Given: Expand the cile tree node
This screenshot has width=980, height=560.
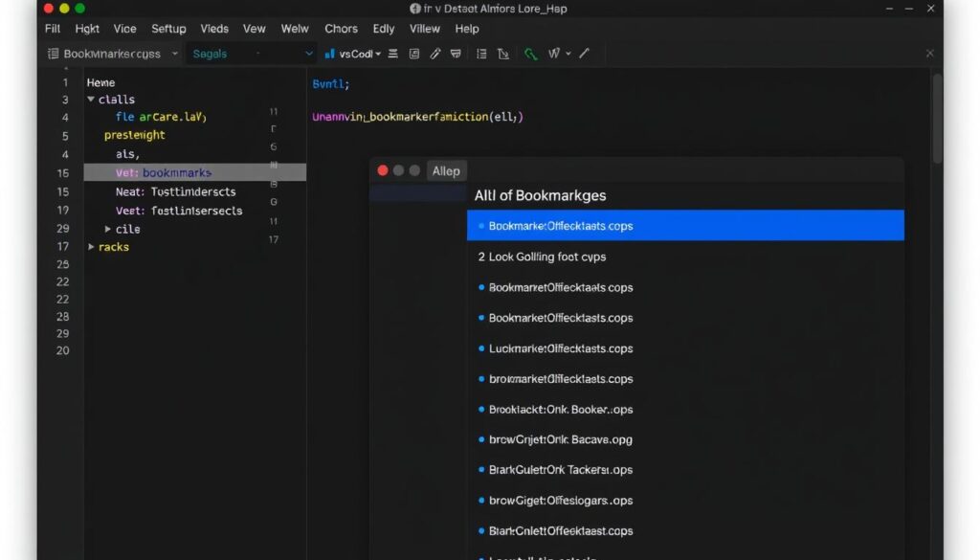Looking at the screenshot, I should pyautogui.click(x=107, y=230).
